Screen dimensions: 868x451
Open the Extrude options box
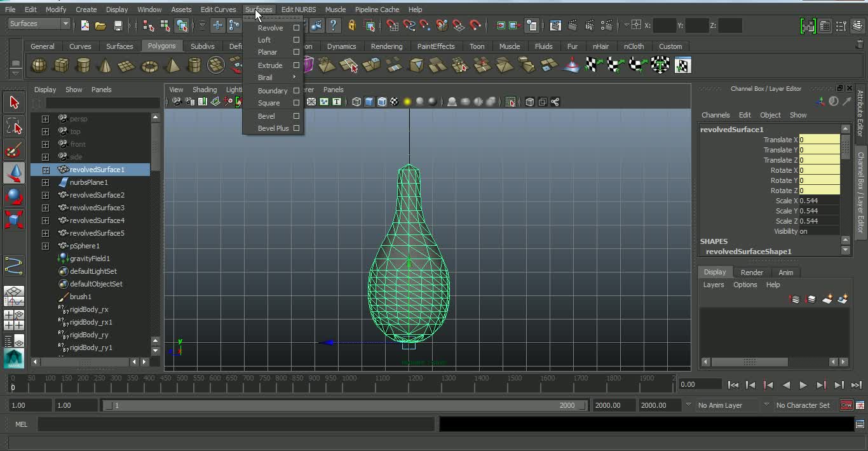coord(296,65)
